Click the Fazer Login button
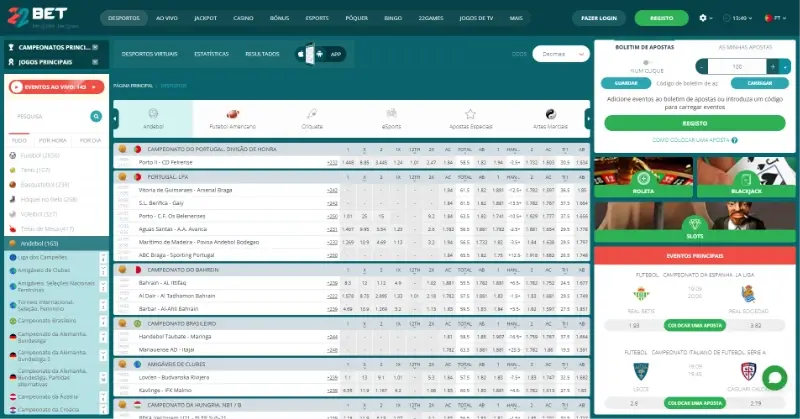The image size is (800, 419). (601, 18)
